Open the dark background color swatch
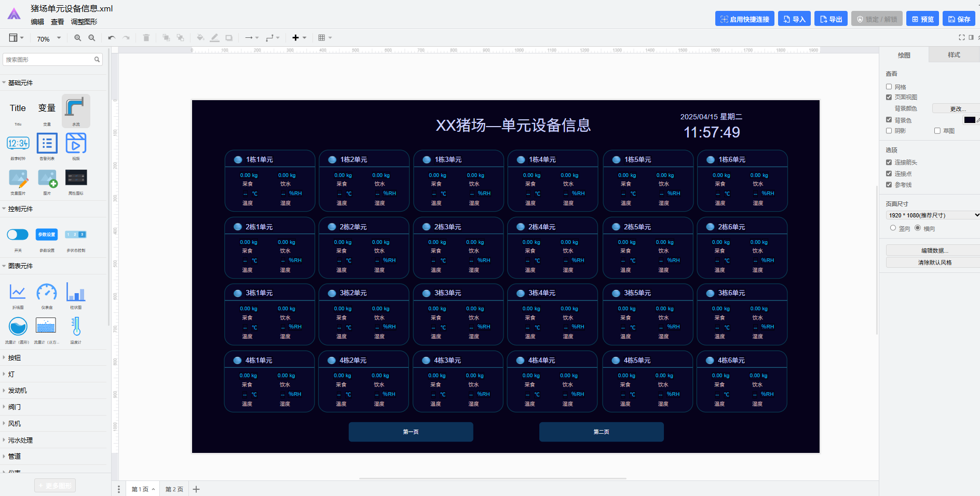 click(969, 120)
